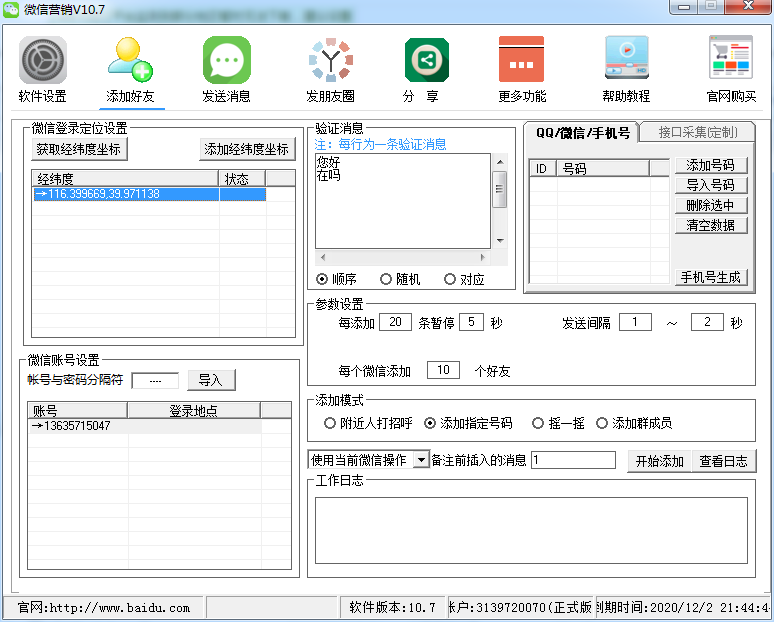Screen dimensions: 774x622
Task: Click 删除选中 button
Action: 711,205
